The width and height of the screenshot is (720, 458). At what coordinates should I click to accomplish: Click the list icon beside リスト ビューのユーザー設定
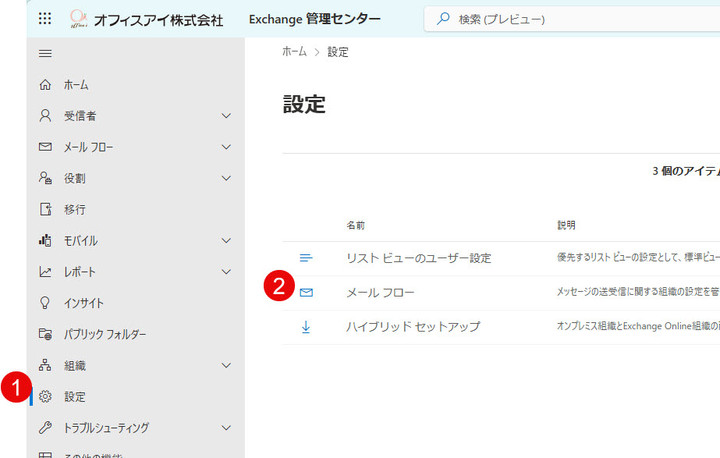(x=306, y=258)
